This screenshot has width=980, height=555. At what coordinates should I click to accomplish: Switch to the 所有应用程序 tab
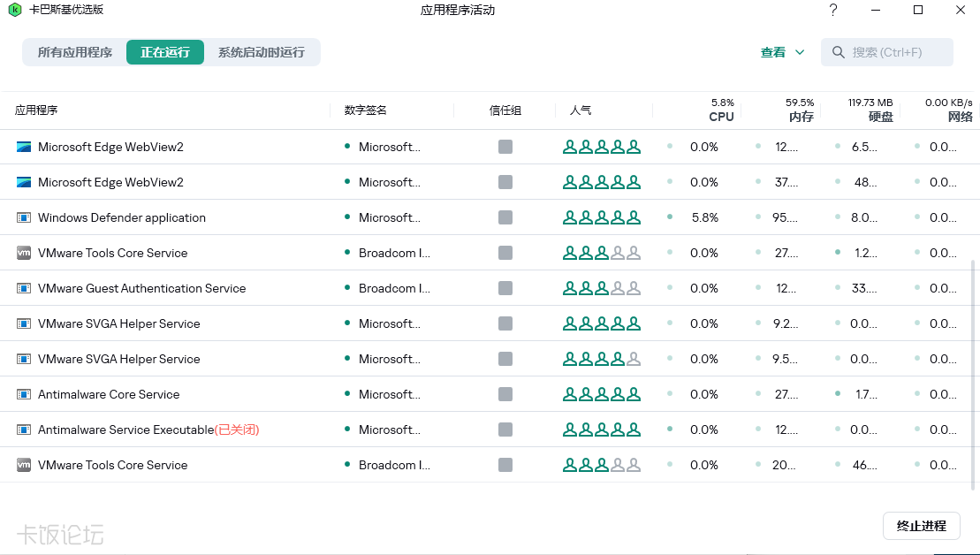pos(75,52)
